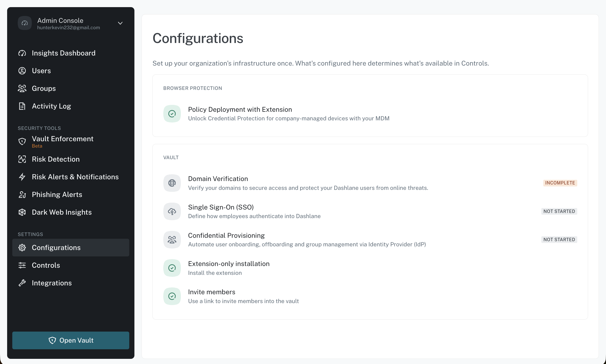The height and width of the screenshot is (364, 606).
Task: Click the Configurations gear icon
Action: click(22, 248)
